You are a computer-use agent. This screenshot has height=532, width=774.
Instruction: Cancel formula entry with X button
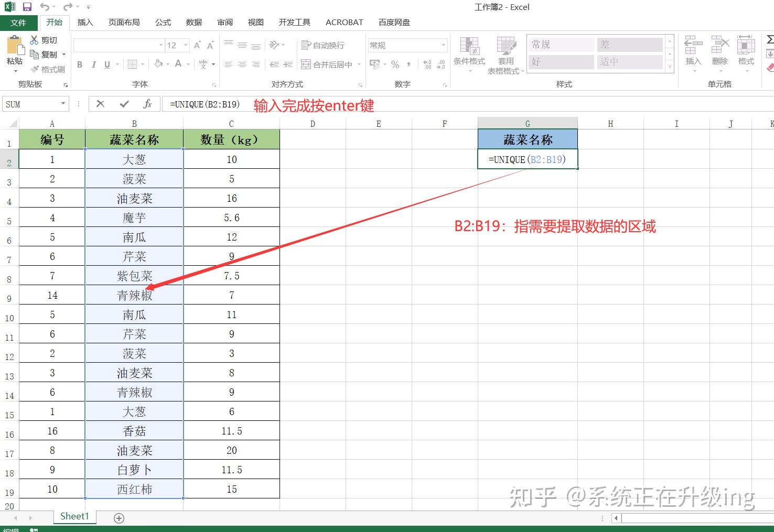point(100,104)
